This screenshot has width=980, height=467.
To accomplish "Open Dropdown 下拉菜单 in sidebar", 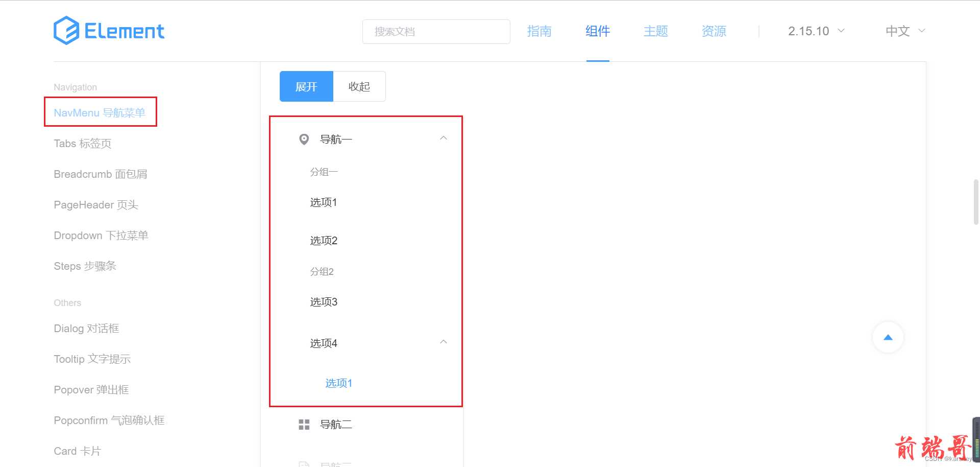I will (x=101, y=236).
